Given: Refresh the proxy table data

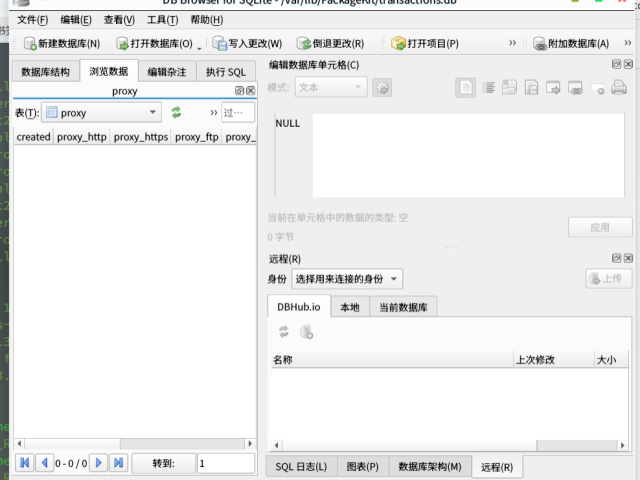Looking at the screenshot, I should pos(176,112).
